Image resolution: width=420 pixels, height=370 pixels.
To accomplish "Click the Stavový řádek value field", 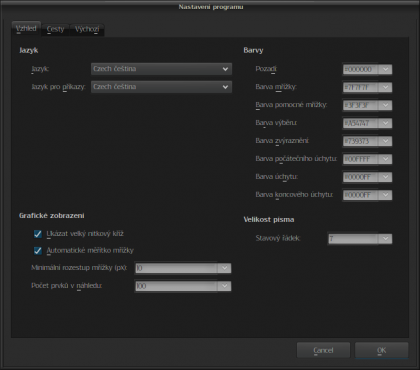I will click(353, 239).
